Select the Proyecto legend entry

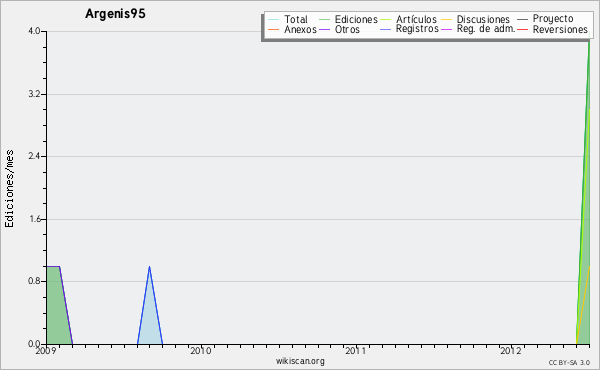[553, 19]
